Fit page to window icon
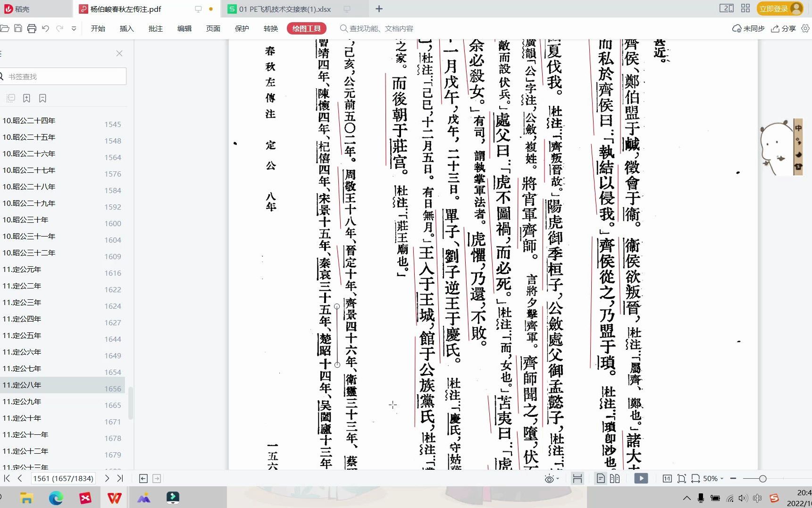The image size is (812, 508). click(681, 478)
